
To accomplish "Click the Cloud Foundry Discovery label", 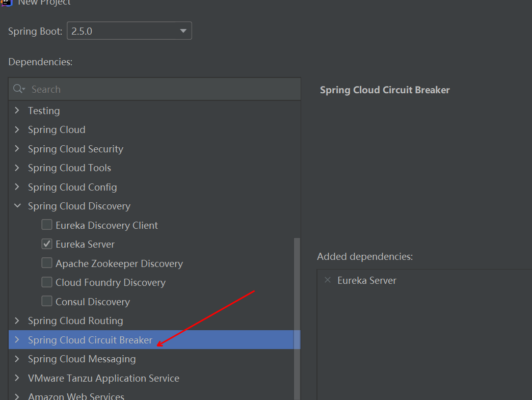I will click(x=110, y=283).
